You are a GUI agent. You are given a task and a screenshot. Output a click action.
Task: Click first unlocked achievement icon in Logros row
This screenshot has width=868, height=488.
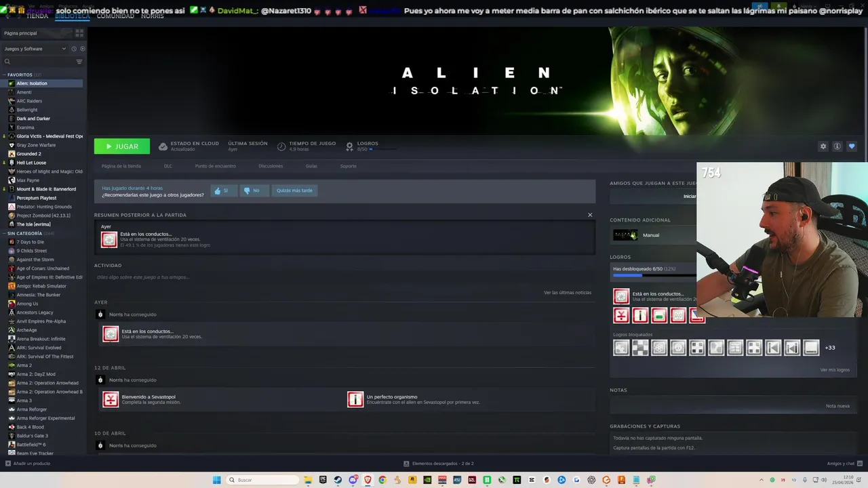[621, 315]
